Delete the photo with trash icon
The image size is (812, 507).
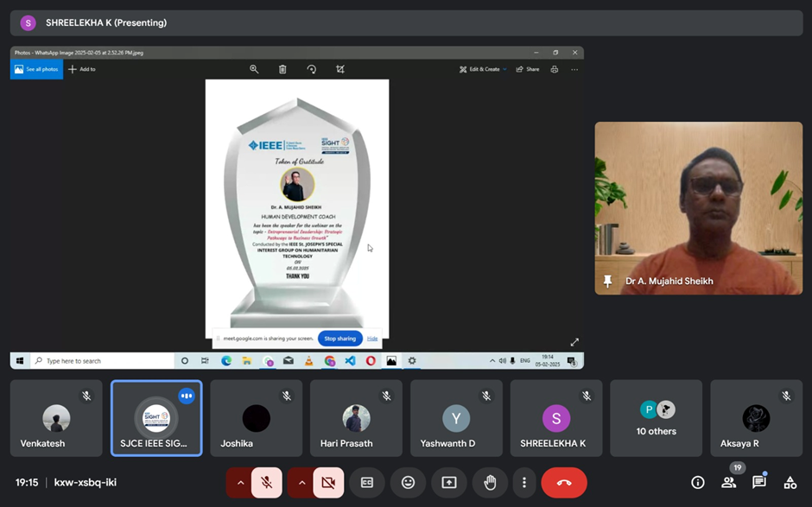(282, 69)
